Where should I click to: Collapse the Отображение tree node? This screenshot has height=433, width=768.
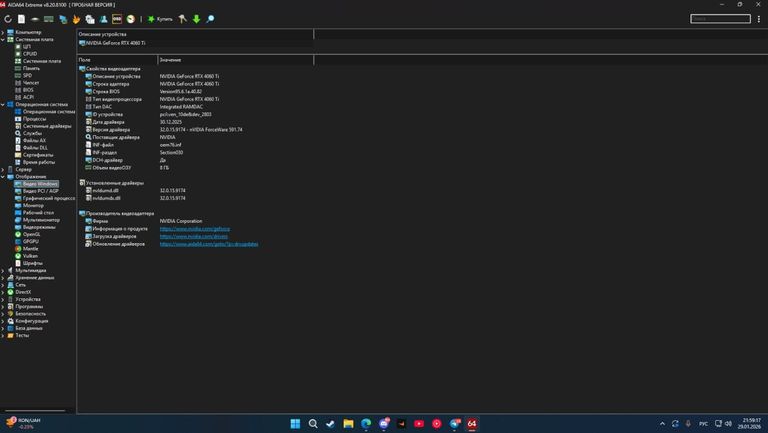[3, 177]
